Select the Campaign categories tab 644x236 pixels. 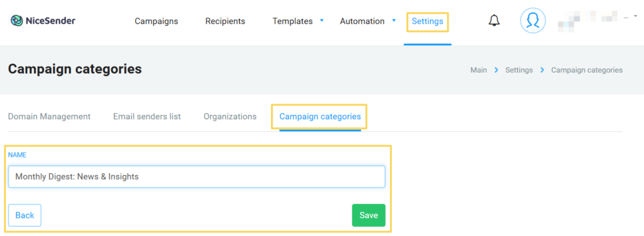(320, 116)
